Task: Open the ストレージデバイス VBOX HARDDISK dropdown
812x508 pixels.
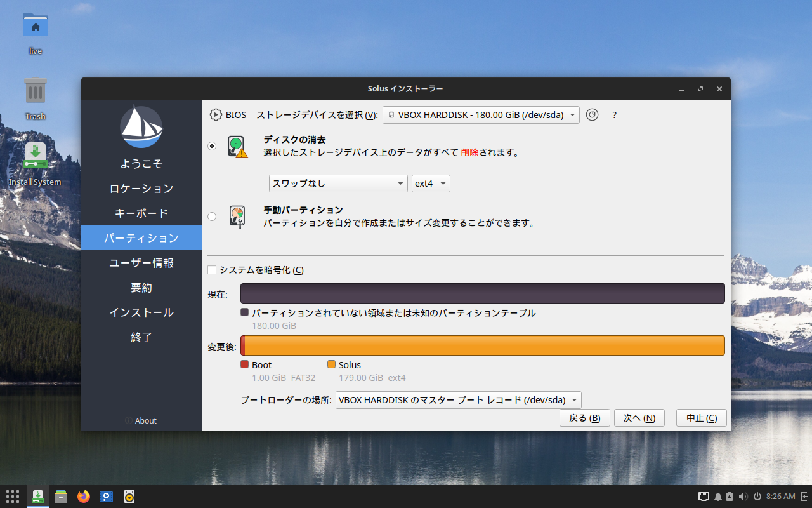Action: pos(481,115)
